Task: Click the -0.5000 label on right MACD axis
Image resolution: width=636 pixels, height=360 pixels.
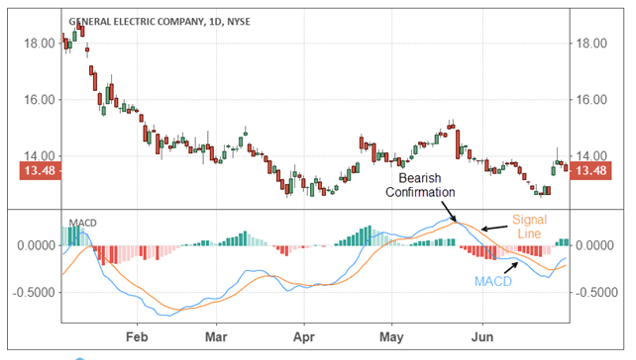Action: 597,292
